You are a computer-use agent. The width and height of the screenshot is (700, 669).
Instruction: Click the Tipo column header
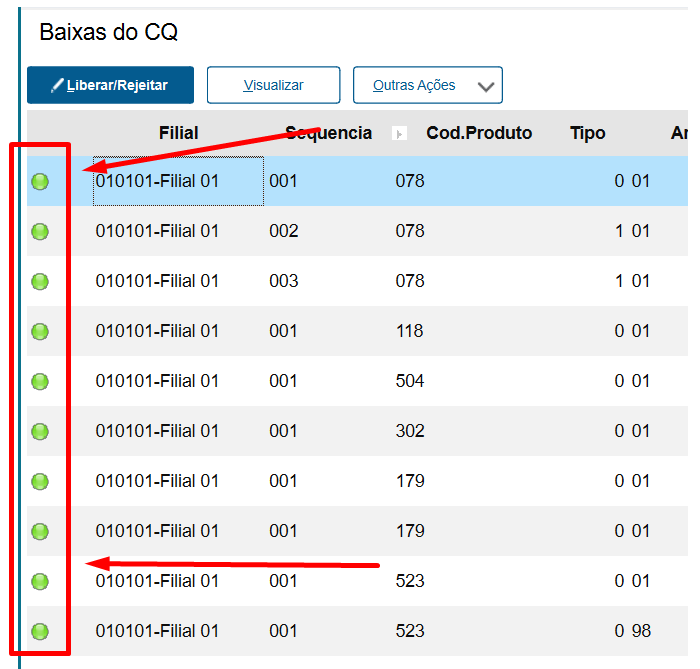[x=587, y=133]
